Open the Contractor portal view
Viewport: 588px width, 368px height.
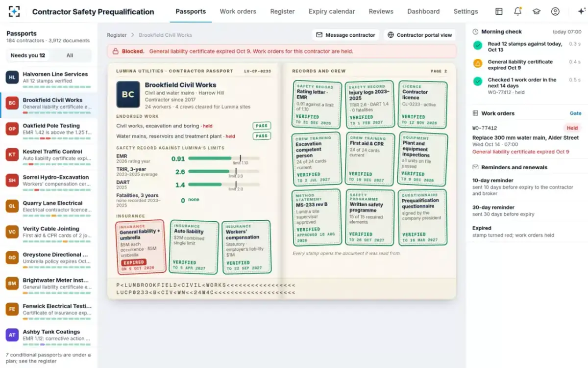click(419, 35)
